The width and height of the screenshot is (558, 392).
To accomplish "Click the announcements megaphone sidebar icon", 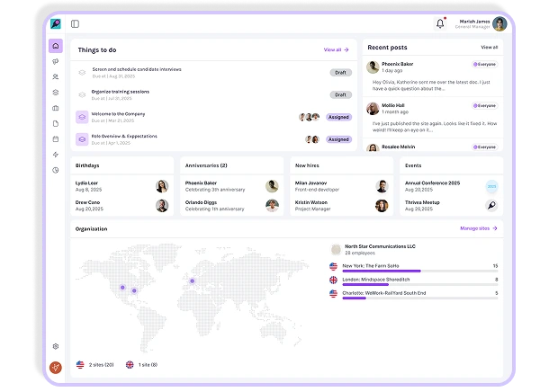I will [56, 61].
